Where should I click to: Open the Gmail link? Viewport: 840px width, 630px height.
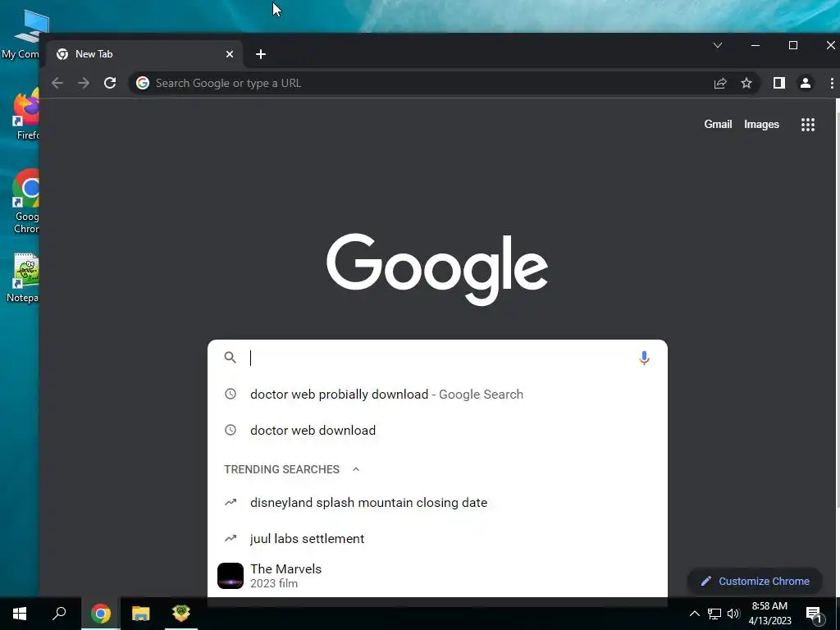click(x=718, y=125)
